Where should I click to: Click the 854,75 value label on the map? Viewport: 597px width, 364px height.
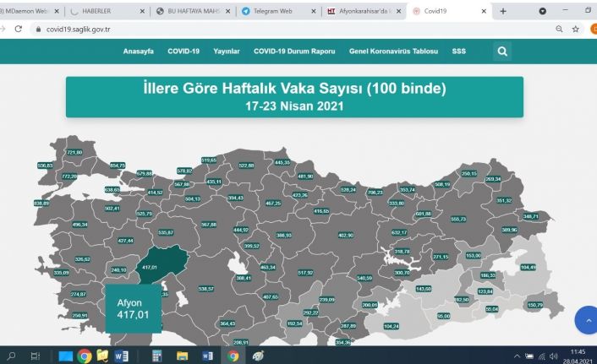[118, 166]
